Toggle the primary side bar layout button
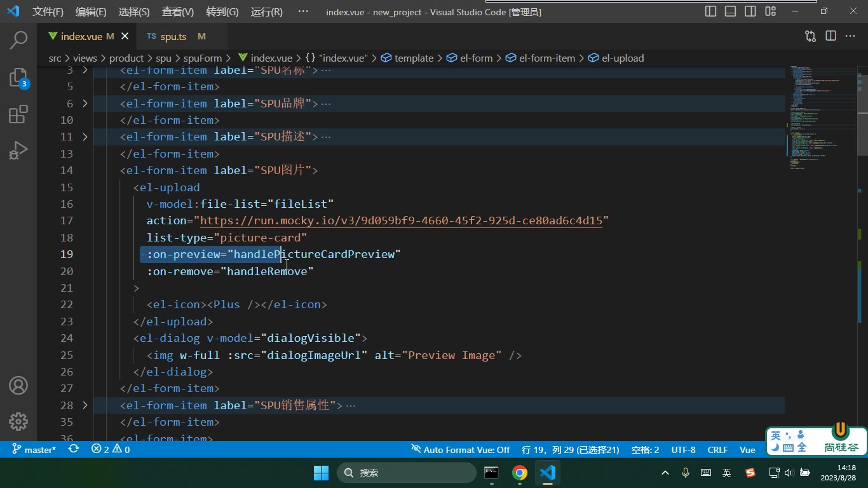The width and height of the screenshot is (868, 488). pos(711,11)
